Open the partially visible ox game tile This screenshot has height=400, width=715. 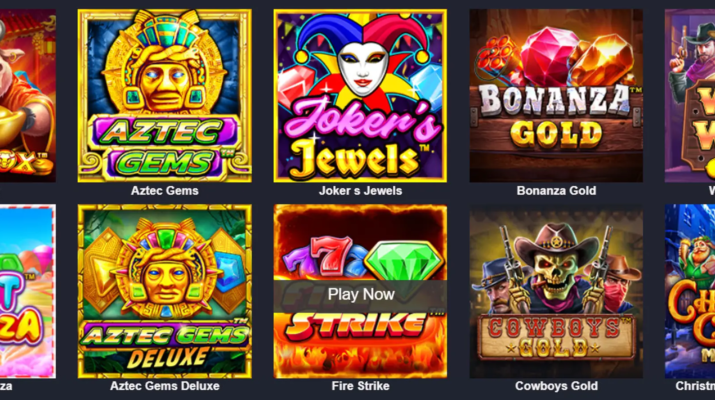(x=27, y=96)
